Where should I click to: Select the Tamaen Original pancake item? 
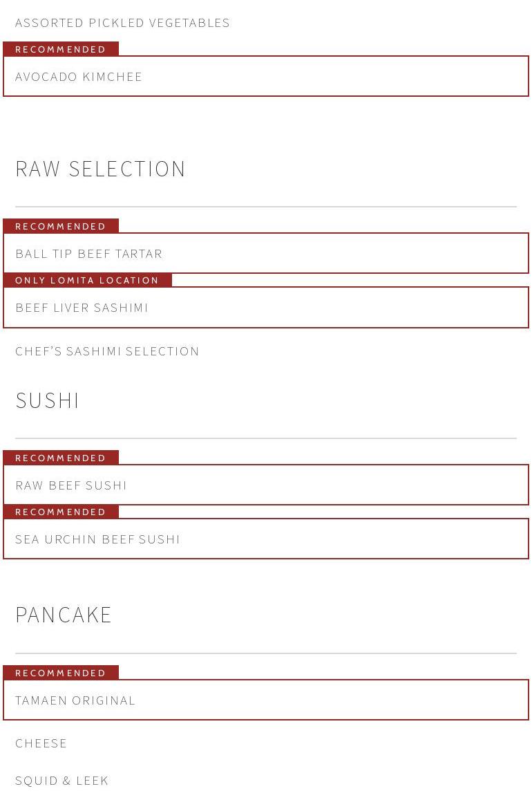tap(75, 700)
